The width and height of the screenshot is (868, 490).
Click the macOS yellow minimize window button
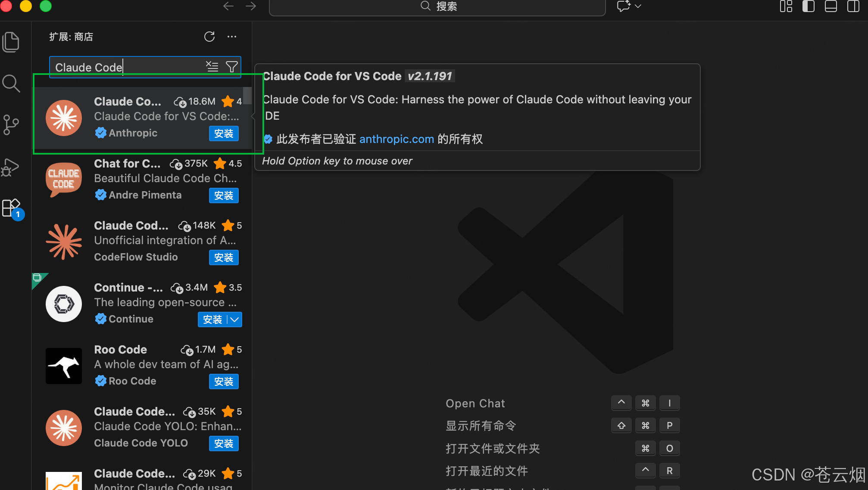pyautogui.click(x=26, y=6)
